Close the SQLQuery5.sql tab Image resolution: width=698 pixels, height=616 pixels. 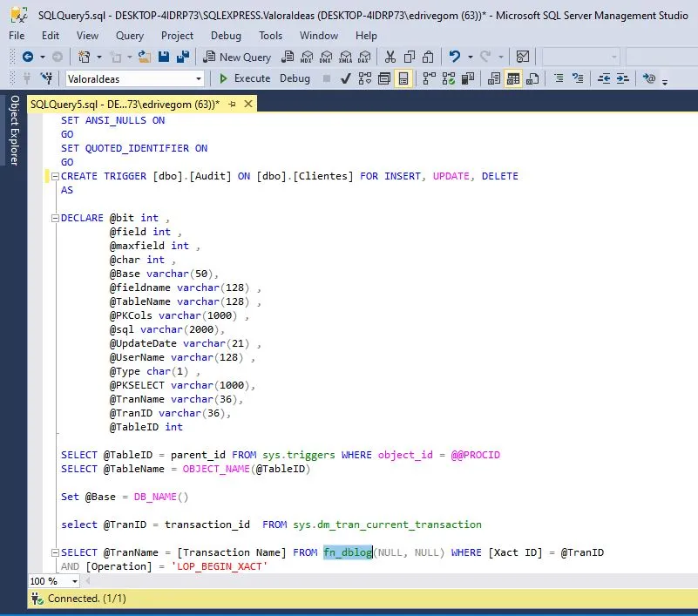coord(248,105)
